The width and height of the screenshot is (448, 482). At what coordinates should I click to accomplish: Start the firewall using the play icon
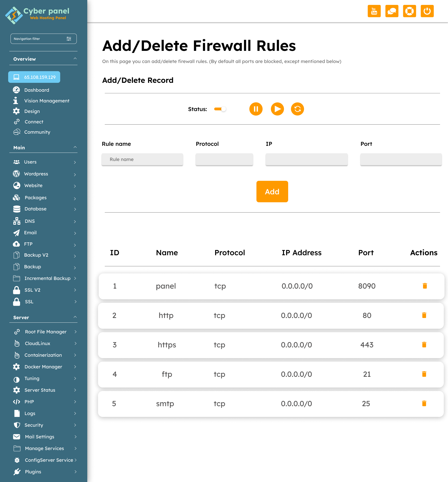point(277,109)
